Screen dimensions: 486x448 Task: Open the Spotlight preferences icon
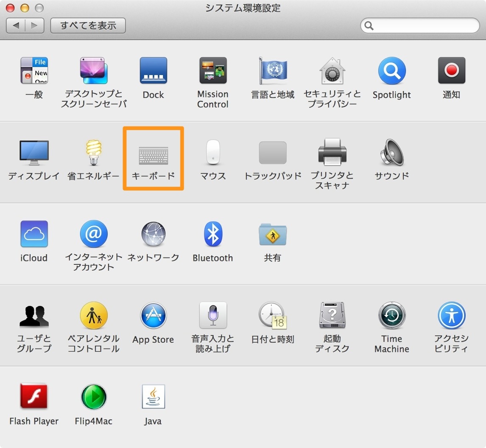click(x=392, y=71)
